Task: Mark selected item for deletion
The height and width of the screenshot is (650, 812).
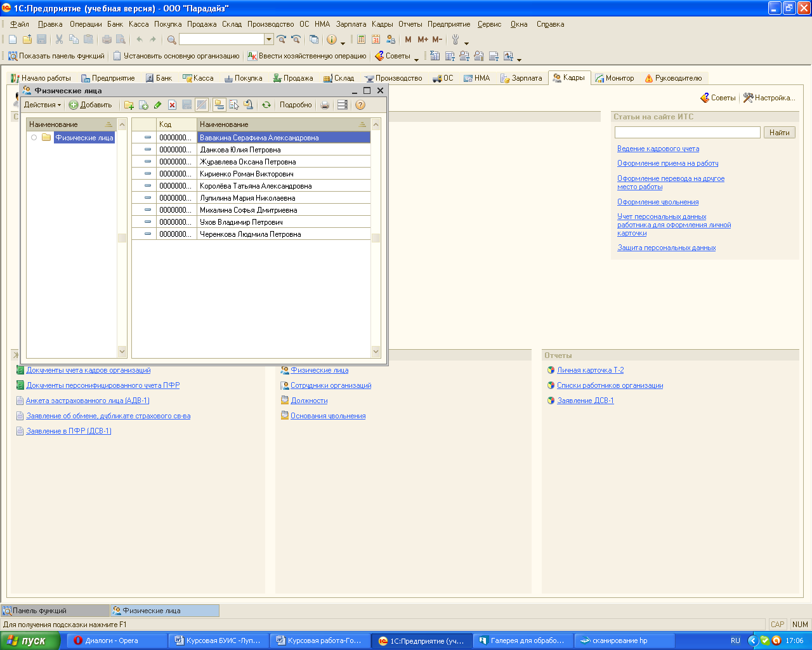Action: (x=172, y=105)
